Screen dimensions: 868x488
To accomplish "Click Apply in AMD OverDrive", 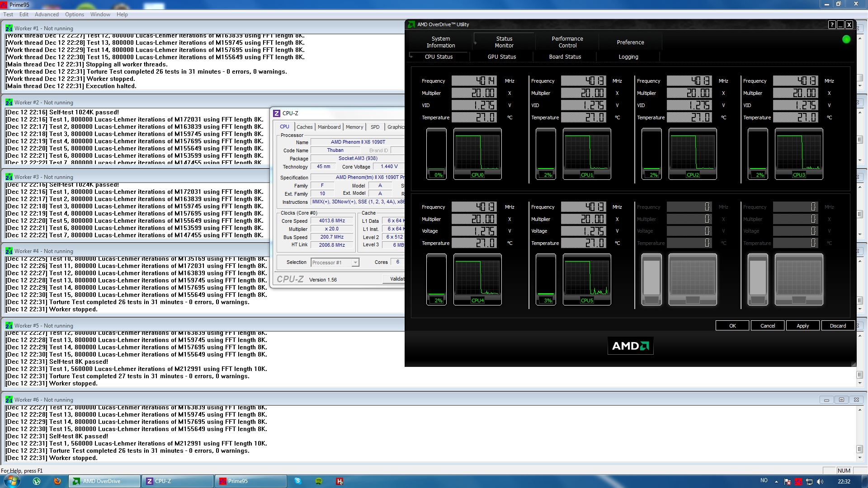I will tap(803, 326).
